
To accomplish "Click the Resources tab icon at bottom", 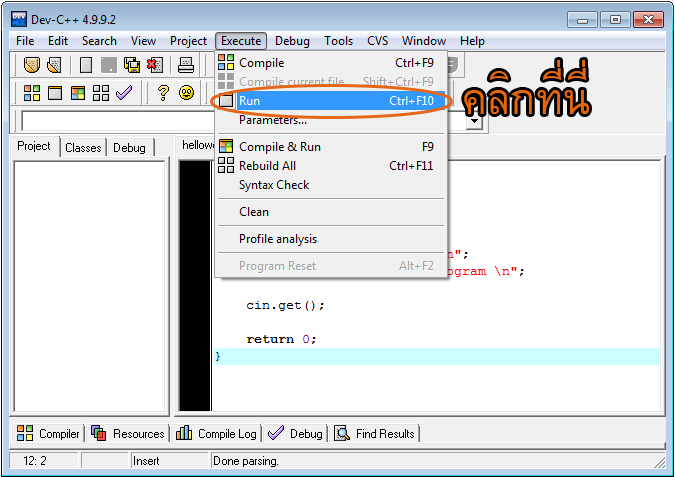I will 99,433.
